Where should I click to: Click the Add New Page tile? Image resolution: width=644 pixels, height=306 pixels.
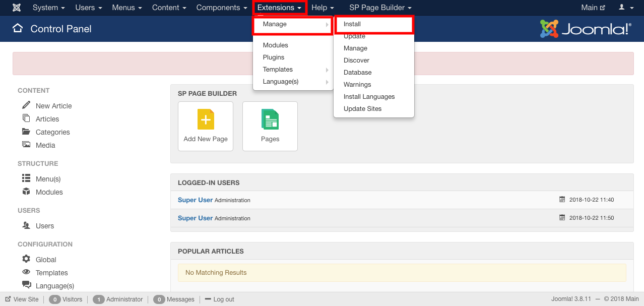[x=206, y=126]
